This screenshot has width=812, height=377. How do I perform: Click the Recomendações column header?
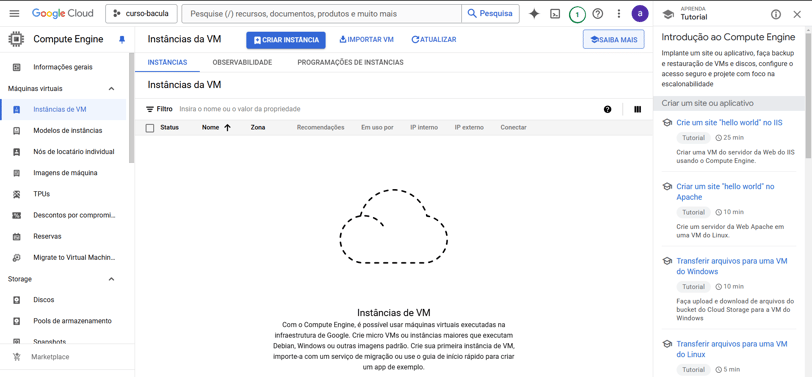[321, 127]
